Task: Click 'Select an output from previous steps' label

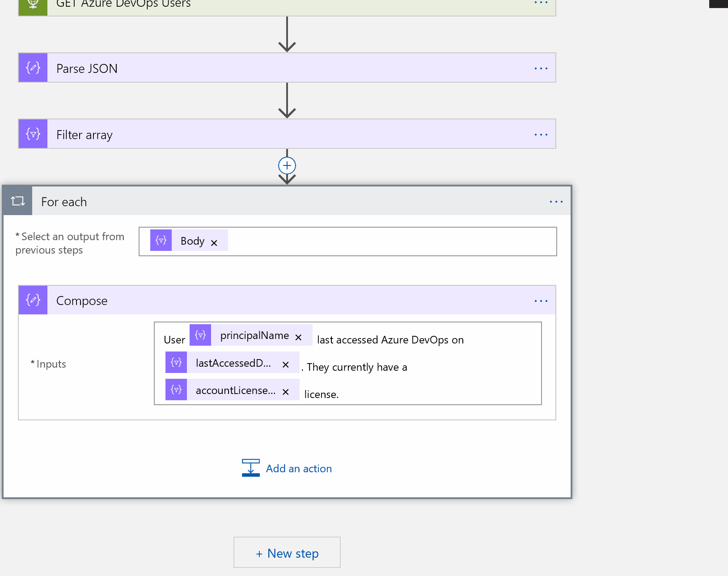Action: (x=70, y=243)
